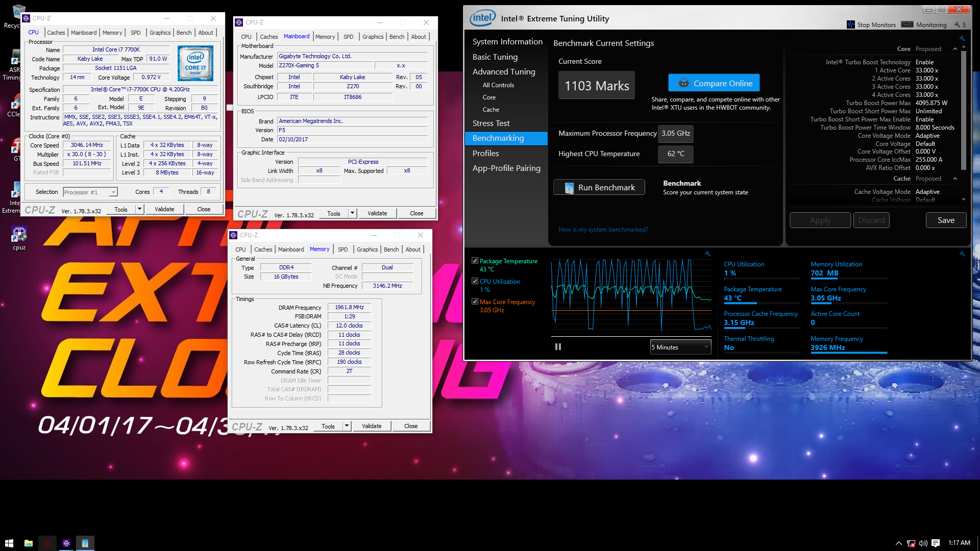
Task: Open Stress Test in the XTU sidebar
Action: 491,123
